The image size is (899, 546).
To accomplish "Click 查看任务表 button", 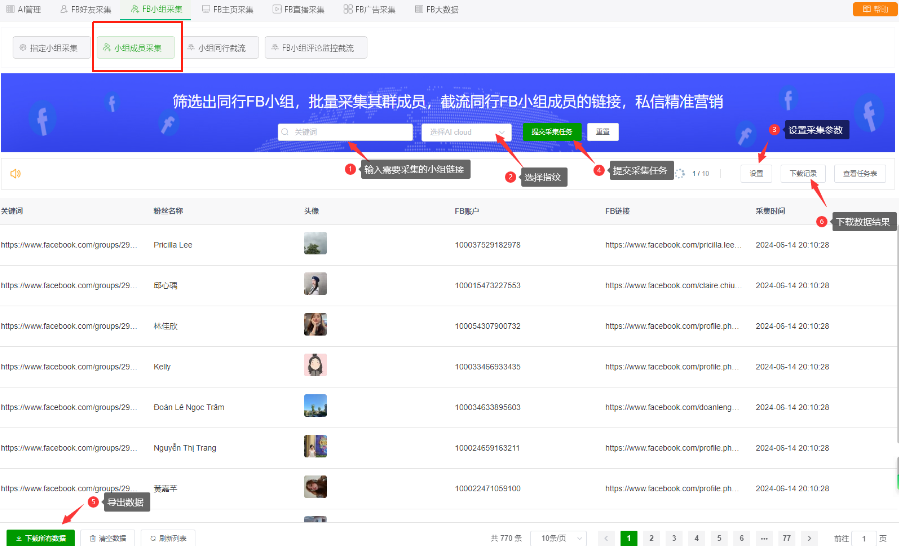I will (859, 173).
